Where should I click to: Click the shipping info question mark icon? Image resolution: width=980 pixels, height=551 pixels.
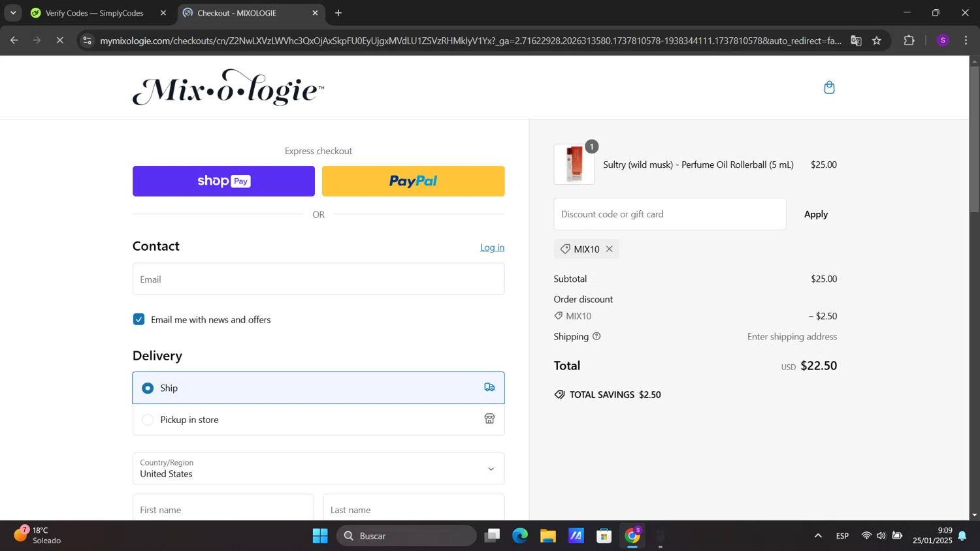[x=596, y=336]
